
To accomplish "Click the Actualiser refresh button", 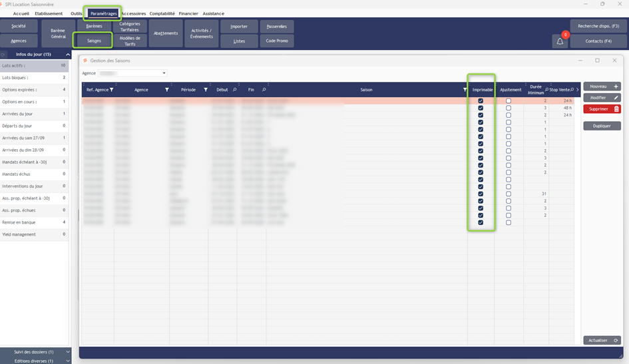I will click(x=601, y=339).
